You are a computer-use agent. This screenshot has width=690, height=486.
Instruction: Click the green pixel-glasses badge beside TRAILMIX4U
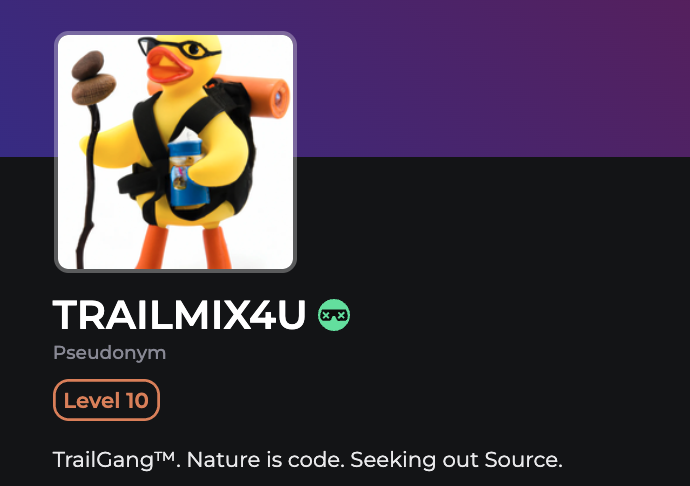[334, 315]
